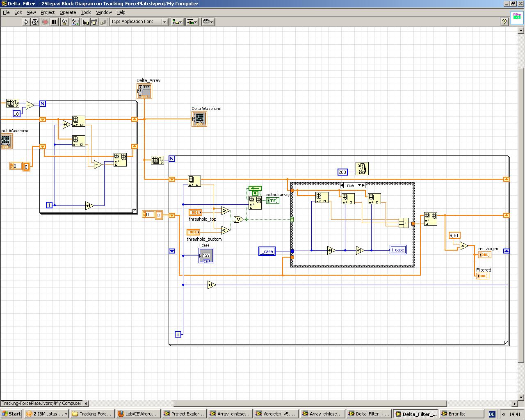Viewport: 525px width, 420px height.
Task: Select the metronome Wait timer node
Action: [362, 169]
